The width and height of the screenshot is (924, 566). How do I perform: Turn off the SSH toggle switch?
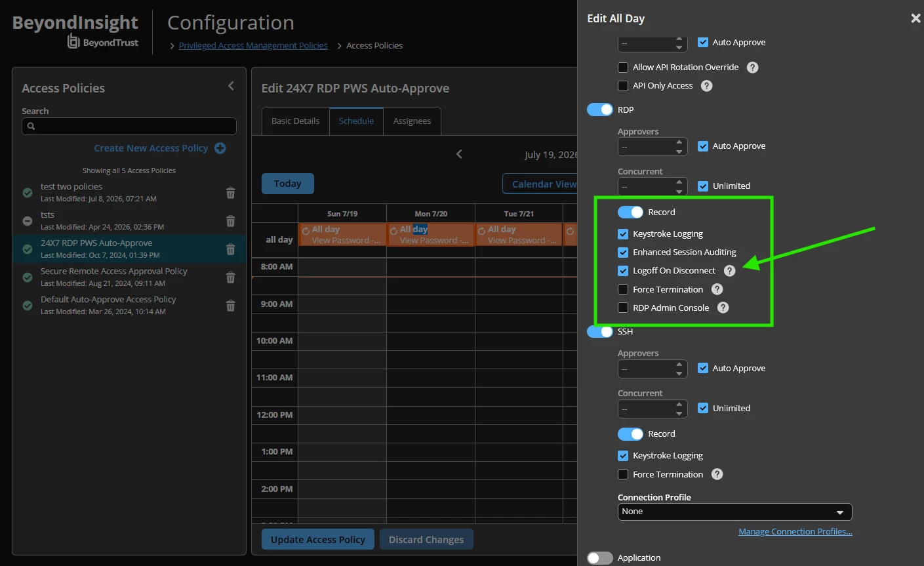click(x=600, y=332)
